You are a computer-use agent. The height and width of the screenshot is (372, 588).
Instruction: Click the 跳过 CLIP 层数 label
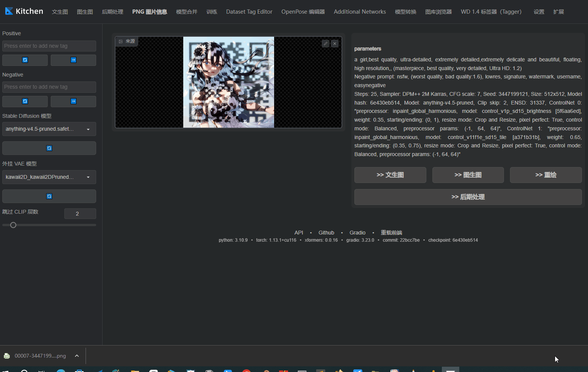point(20,212)
